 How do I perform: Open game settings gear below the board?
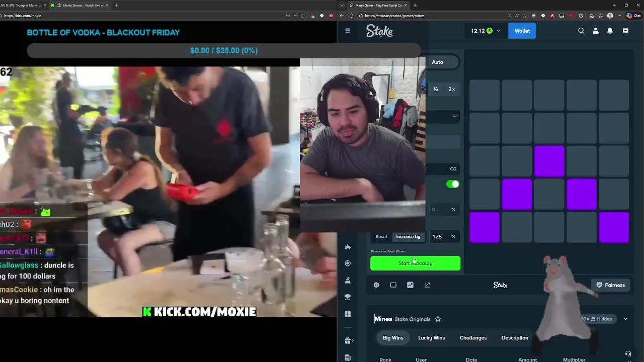376,285
